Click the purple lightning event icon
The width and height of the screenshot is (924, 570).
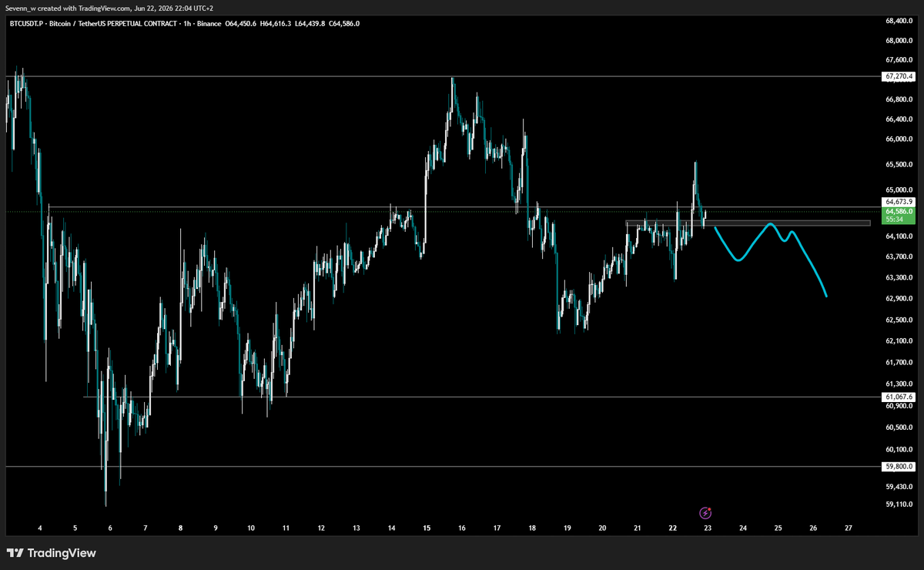pyautogui.click(x=705, y=512)
